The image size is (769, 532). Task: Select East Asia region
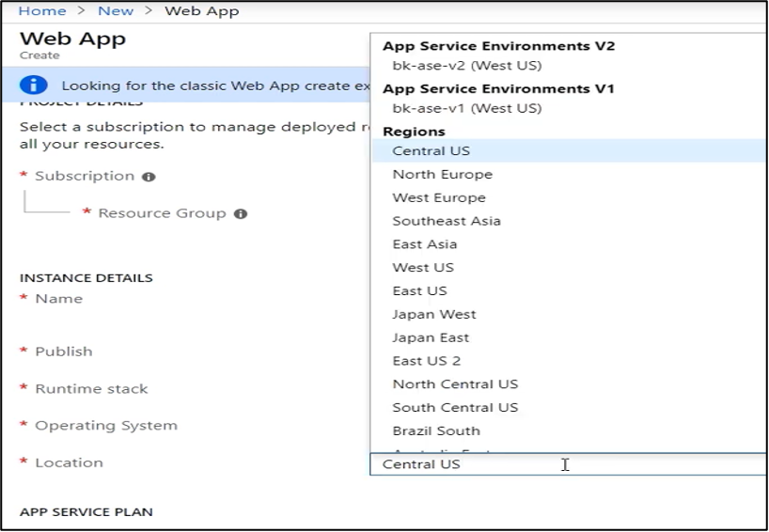tap(424, 244)
